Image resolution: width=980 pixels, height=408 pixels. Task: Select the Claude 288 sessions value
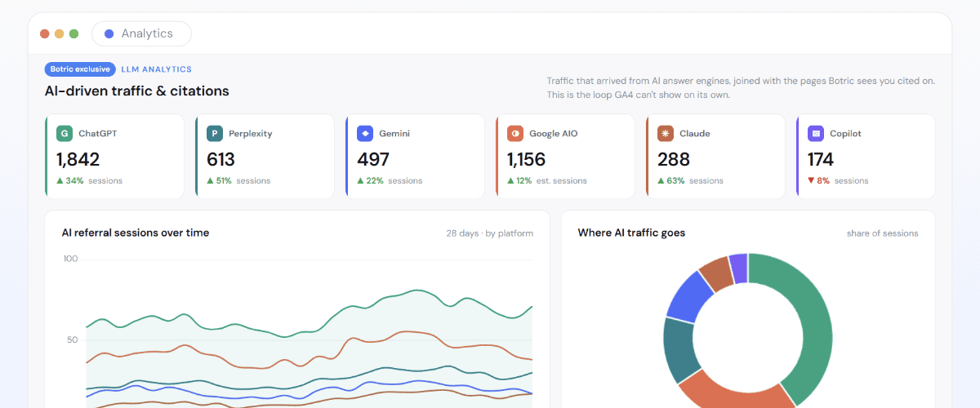674,159
